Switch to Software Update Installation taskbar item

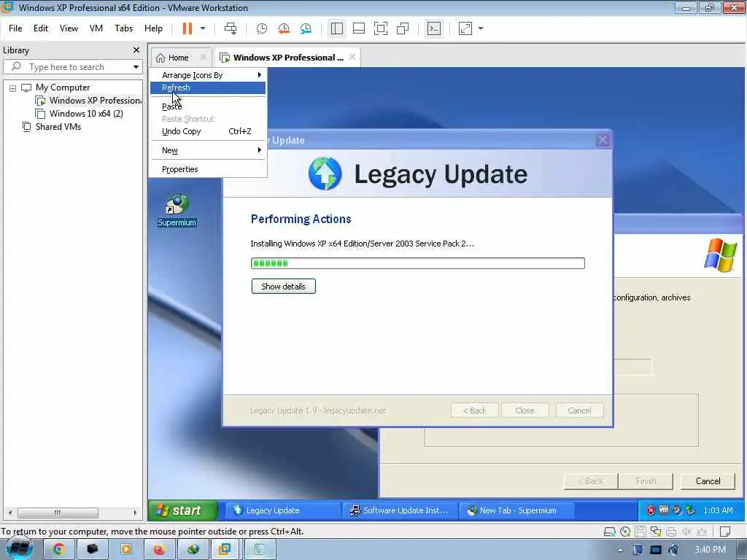pos(399,510)
